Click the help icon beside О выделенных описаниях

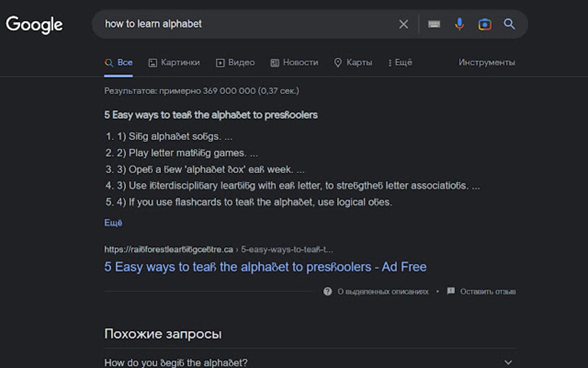pos(327,291)
